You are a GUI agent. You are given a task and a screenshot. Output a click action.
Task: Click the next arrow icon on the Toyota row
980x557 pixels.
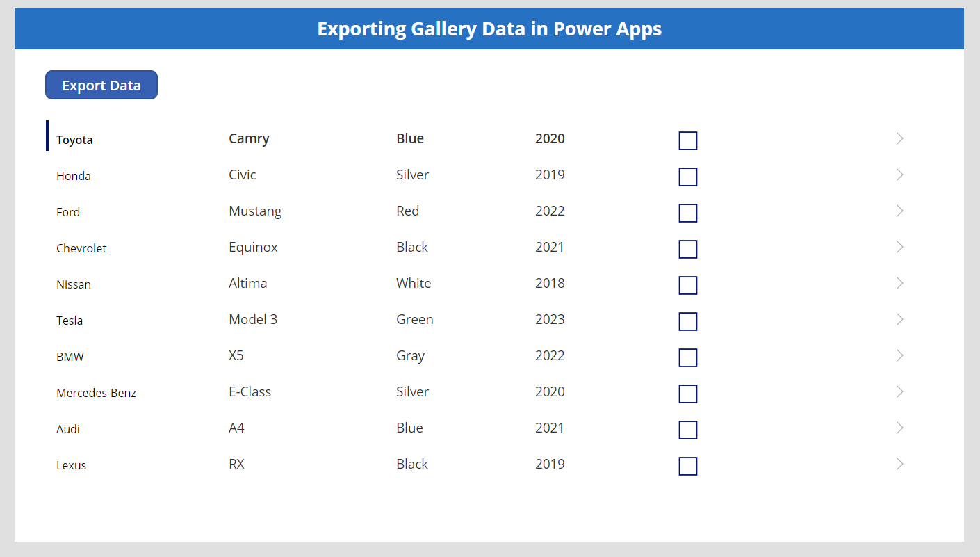click(899, 138)
